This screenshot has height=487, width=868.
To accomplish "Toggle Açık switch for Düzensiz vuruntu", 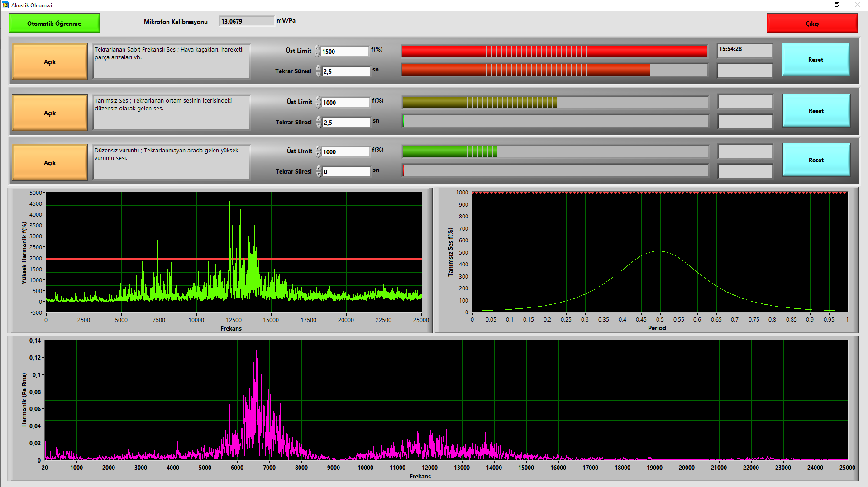I will [x=50, y=163].
